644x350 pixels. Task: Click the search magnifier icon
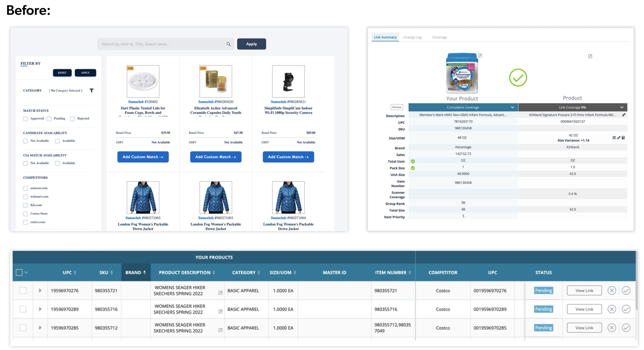click(229, 44)
